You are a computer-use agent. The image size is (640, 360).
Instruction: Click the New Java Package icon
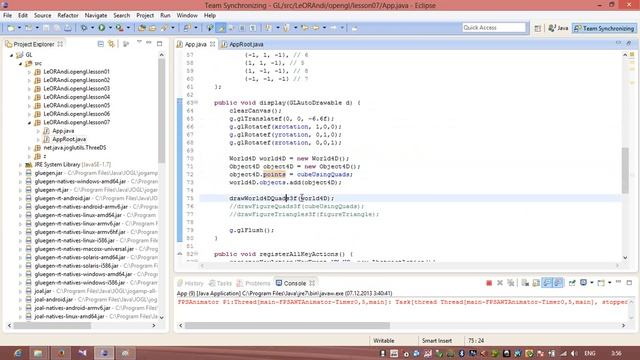pyautogui.click(x=142, y=28)
